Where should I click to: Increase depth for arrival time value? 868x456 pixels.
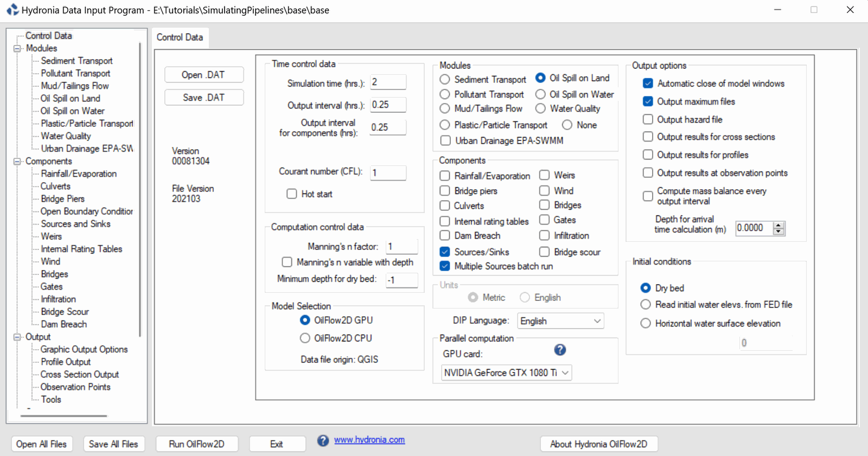point(778,225)
